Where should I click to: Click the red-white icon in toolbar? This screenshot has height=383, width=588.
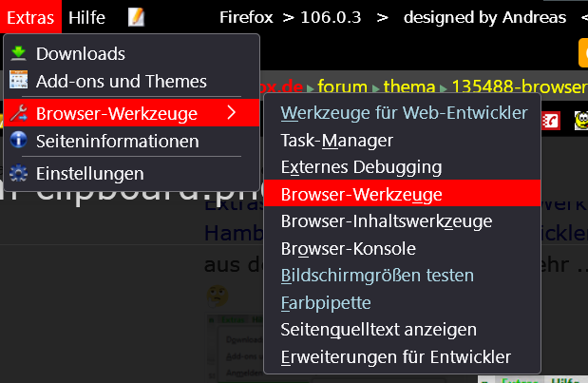pos(551,121)
